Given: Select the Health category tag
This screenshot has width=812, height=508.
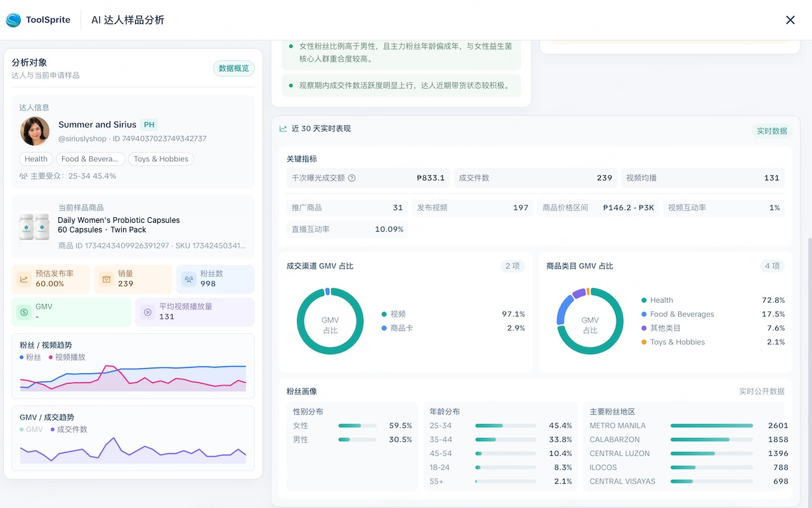Looking at the screenshot, I should (x=36, y=159).
